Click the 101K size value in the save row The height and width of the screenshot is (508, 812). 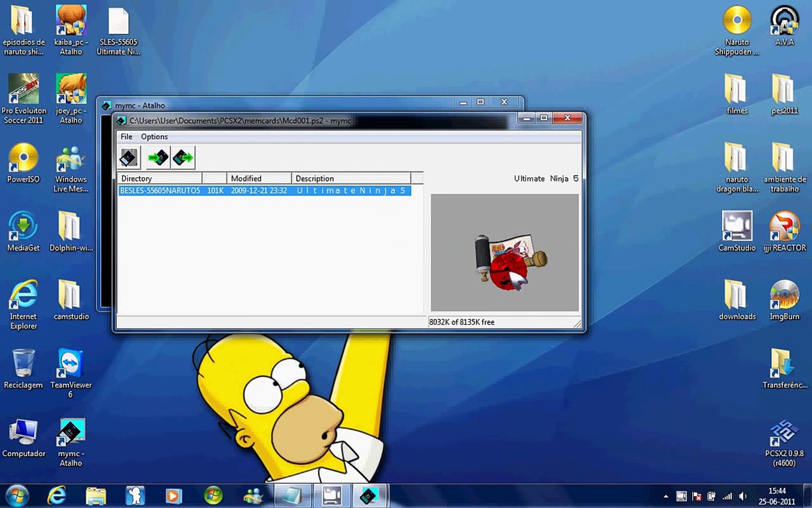(x=215, y=190)
